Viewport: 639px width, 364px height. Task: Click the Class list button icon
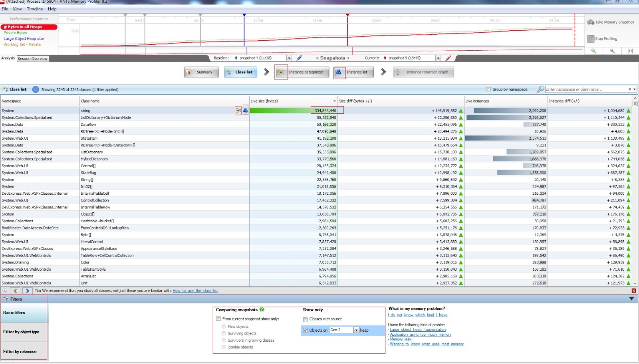coord(228,72)
